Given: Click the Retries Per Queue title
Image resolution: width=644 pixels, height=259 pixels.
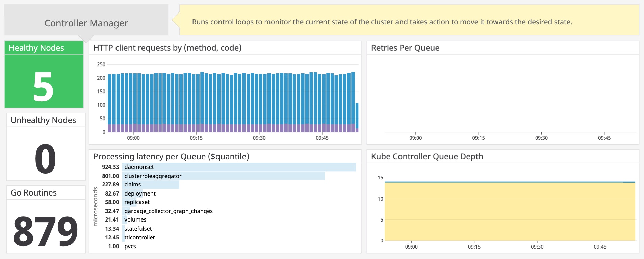Looking at the screenshot, I should [405, 48].
